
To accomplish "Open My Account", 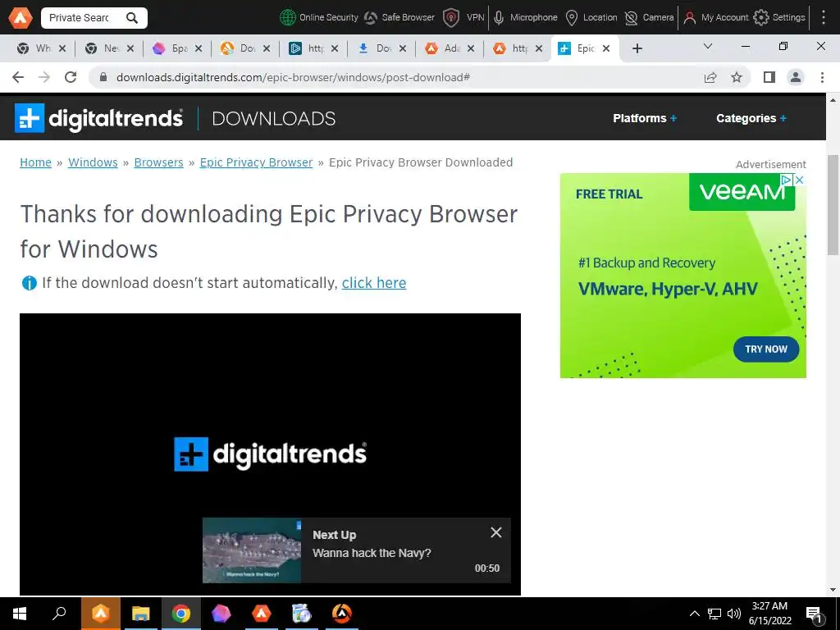I will coord(715,18).
